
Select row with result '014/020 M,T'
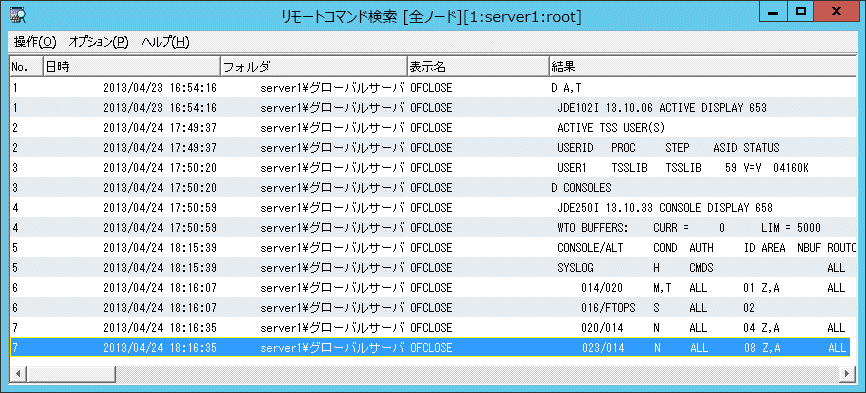tap(430, 288)
